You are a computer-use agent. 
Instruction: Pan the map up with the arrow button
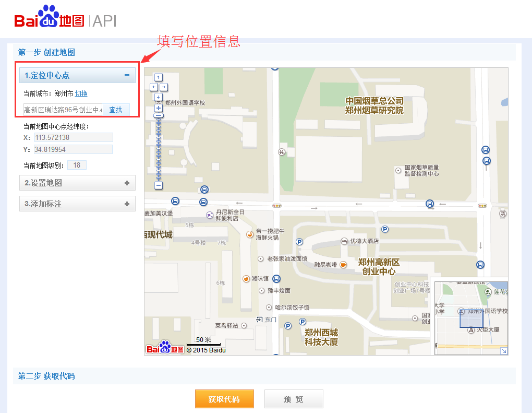(159, 77)
